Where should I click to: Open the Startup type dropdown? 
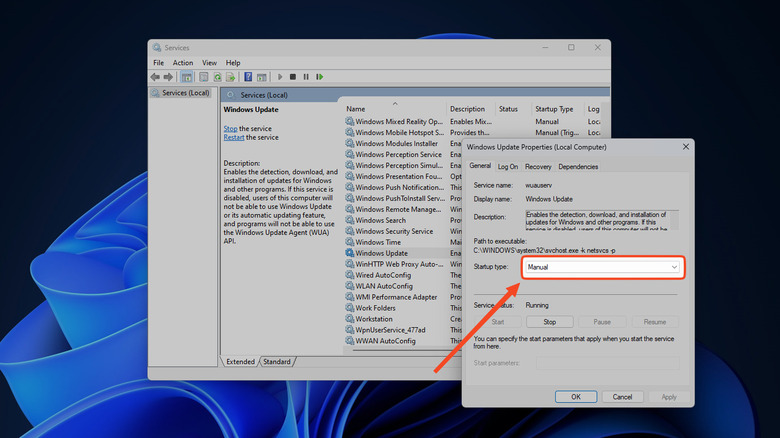coord(602,267)
